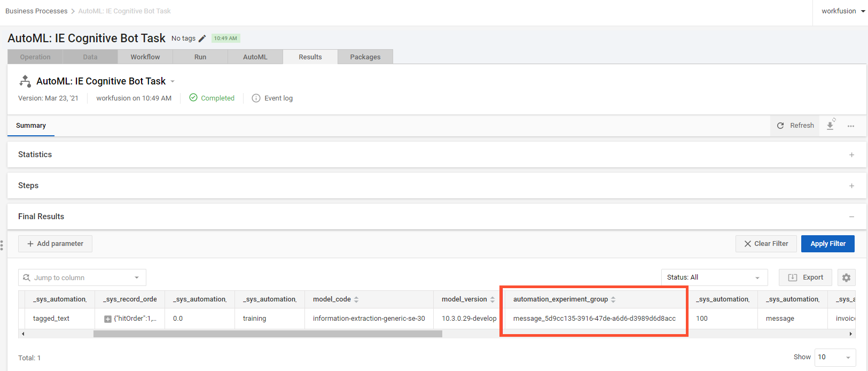Open table settings gear icon

846,277
